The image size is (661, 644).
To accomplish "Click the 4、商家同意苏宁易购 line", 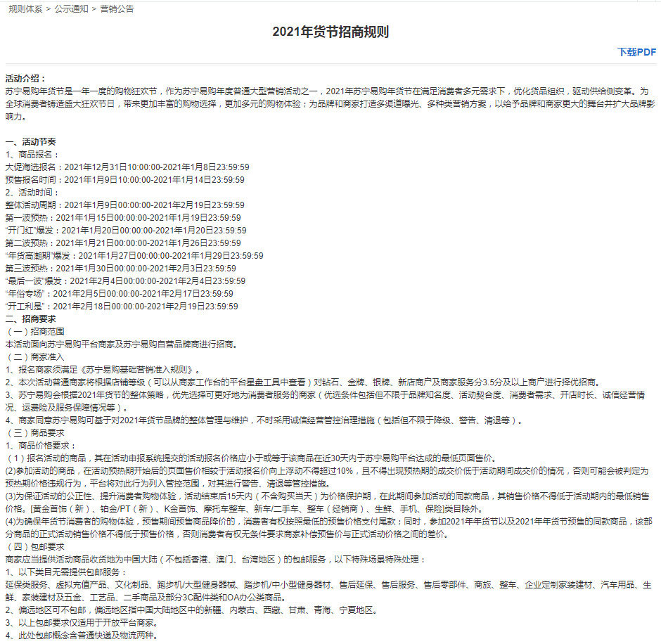I will click(265, 420).
